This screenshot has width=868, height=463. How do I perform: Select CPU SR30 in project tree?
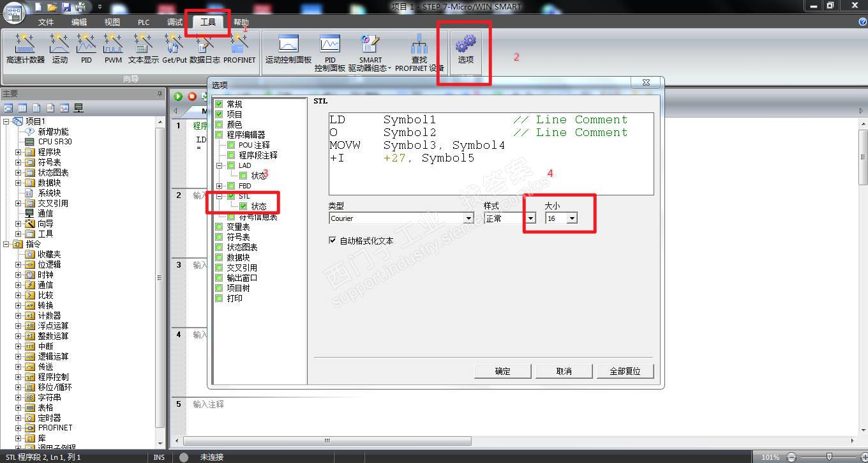[55, 142]
